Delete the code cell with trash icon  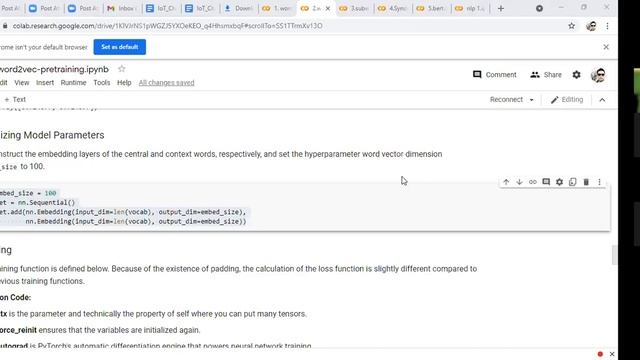tap(586, 182)
